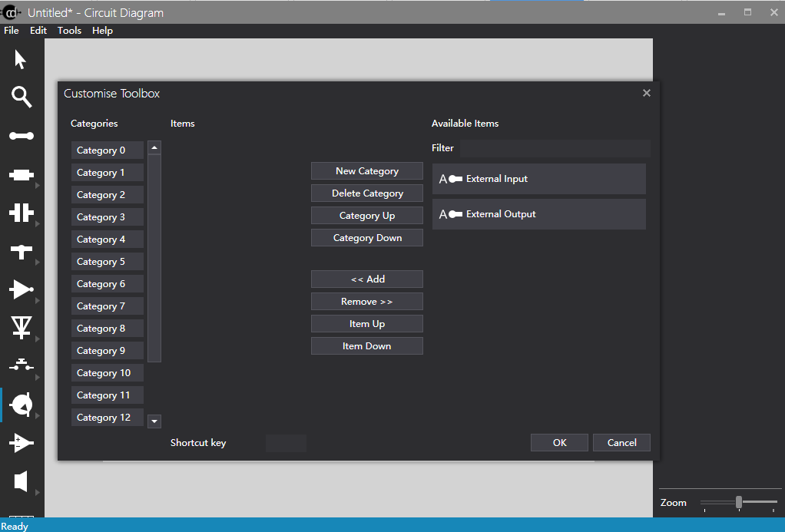Viewport: 785px width, 532px height.
Task: Click the New Category button
Action: click(367, 171)
